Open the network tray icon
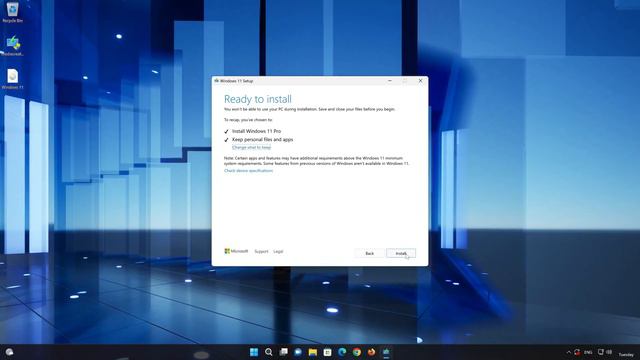The height and width of the screenshot is (360, 640). pos(600,352)
